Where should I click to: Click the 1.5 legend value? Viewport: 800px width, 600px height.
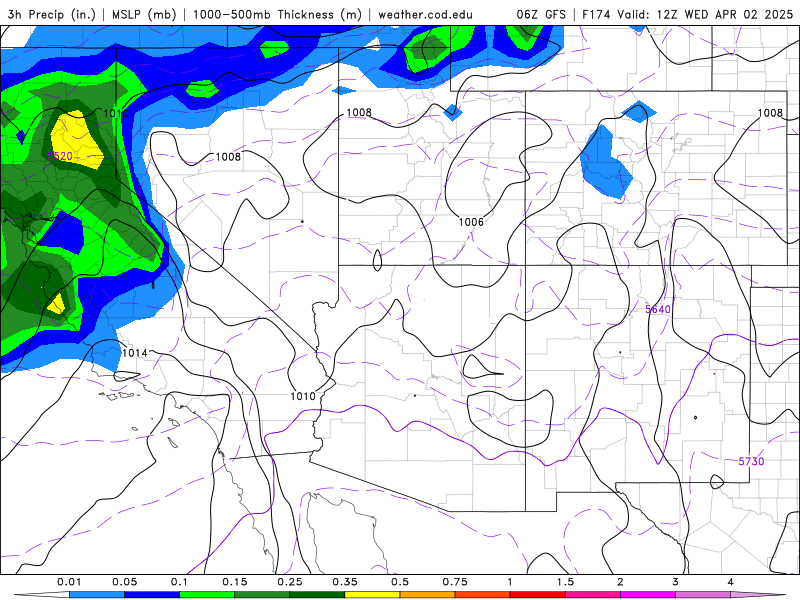(x=565, y=582)
